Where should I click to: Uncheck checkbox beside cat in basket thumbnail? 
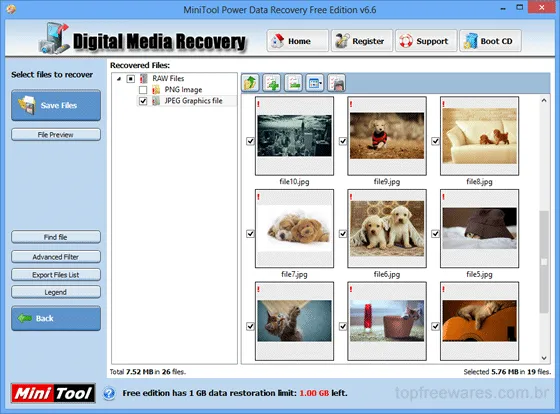pos(343,326)
